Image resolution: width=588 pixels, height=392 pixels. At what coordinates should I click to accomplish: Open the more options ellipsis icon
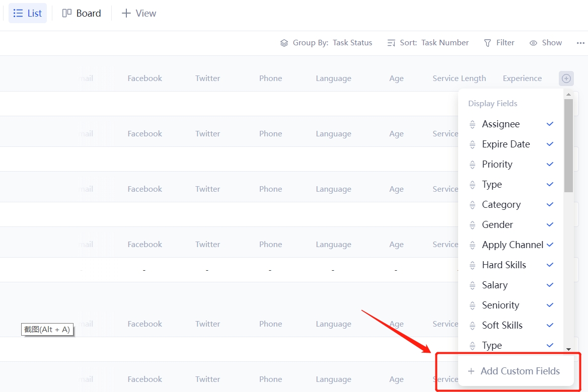pos(580,43)
